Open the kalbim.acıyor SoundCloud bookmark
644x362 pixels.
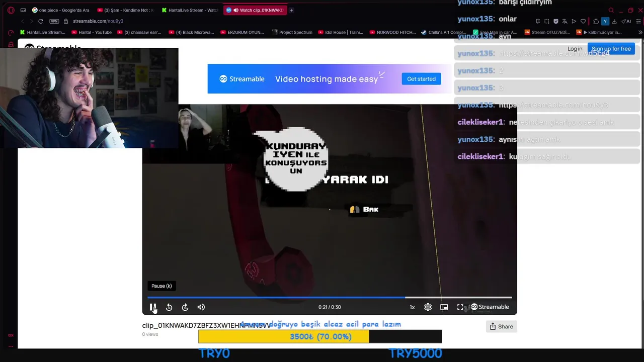pos(599,32)
